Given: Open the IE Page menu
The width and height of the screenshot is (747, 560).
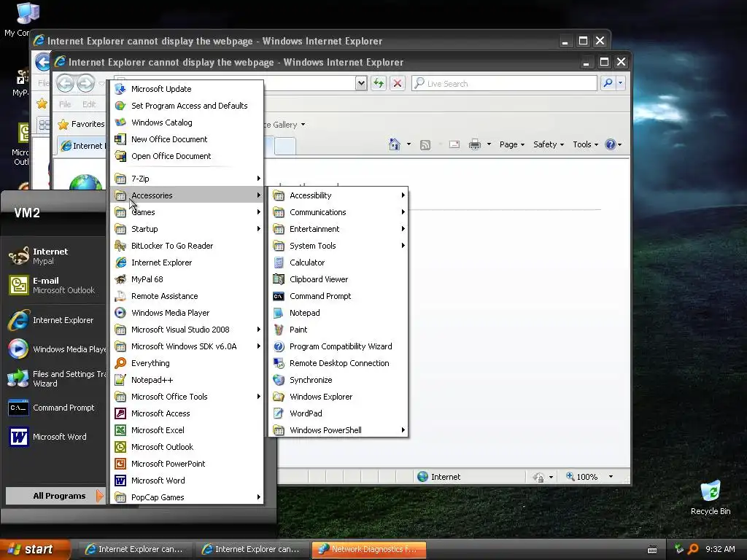Looking at the screenshot, I should 511,144.
